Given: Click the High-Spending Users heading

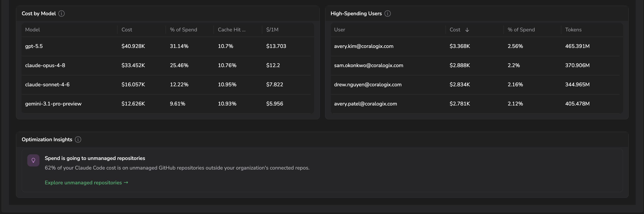Looking at the screenshot, I should click(x=356, y=14).
